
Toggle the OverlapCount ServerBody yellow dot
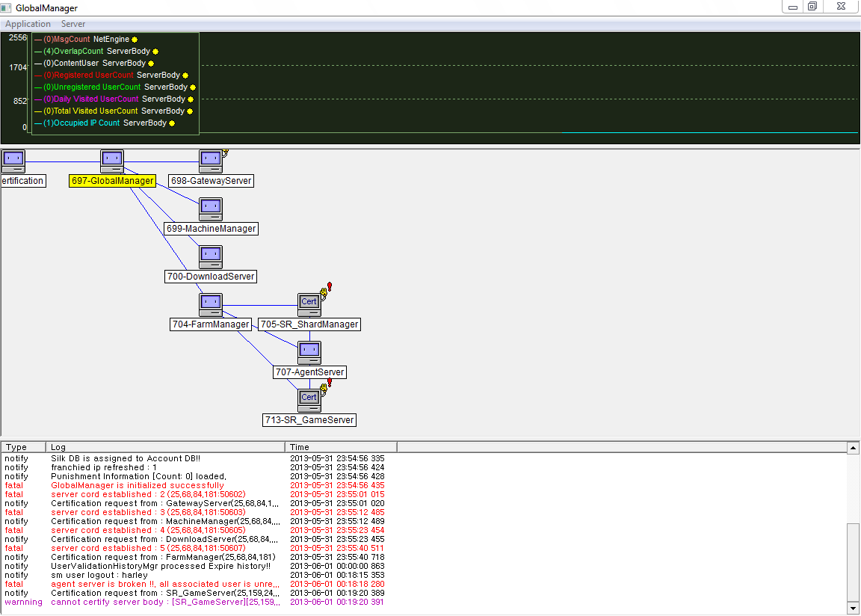(x=155, y=52)
